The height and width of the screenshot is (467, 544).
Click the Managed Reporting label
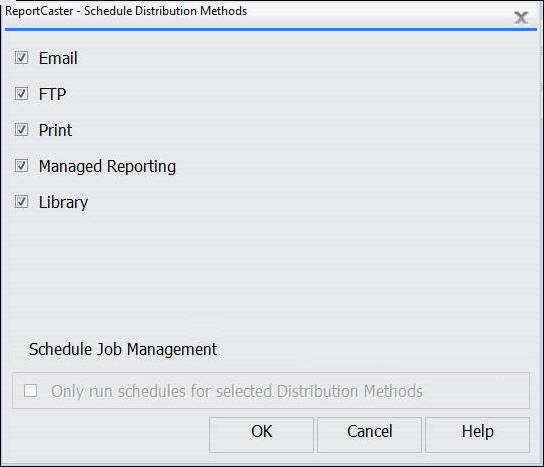(x=107, y=167)
